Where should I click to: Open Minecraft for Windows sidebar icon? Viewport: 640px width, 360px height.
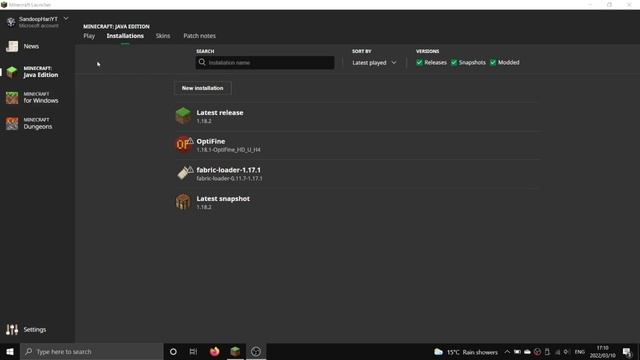pyautogui.click(x=12, y=98)
